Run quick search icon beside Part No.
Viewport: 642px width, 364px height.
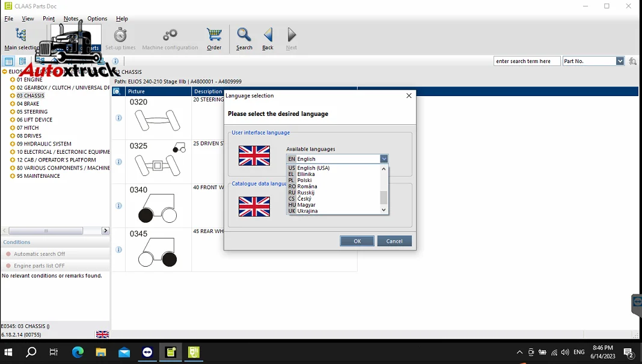[632, 61]
